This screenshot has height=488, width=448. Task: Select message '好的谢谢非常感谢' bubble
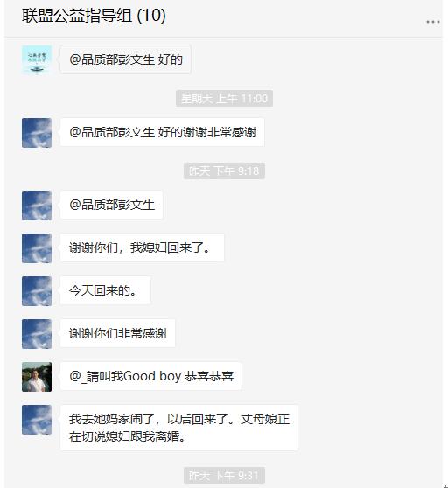(162, 132)
